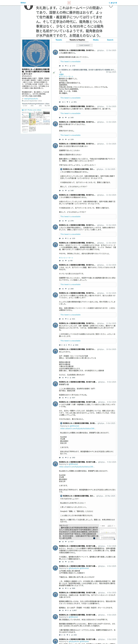Click the heart icon on the tweet with 133 views
Viewport: 138px width, 644px height.
pos(66,238)
